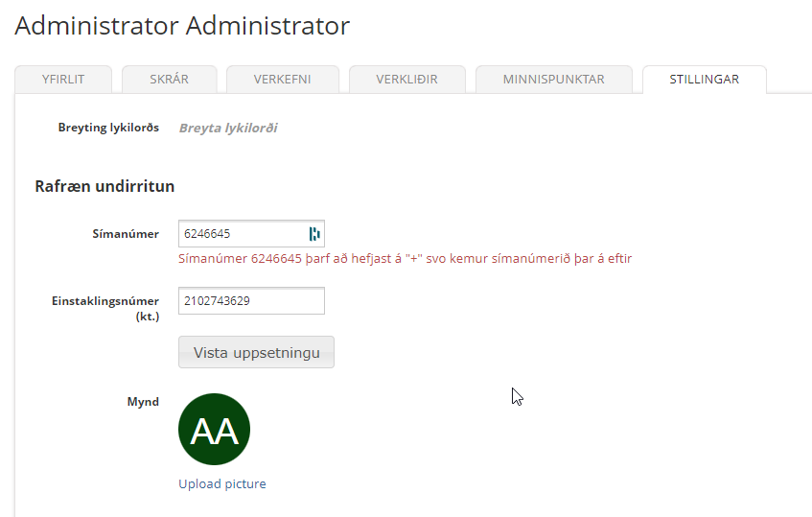
Task: Open the Minnispunktar tab
Action: 553,80
